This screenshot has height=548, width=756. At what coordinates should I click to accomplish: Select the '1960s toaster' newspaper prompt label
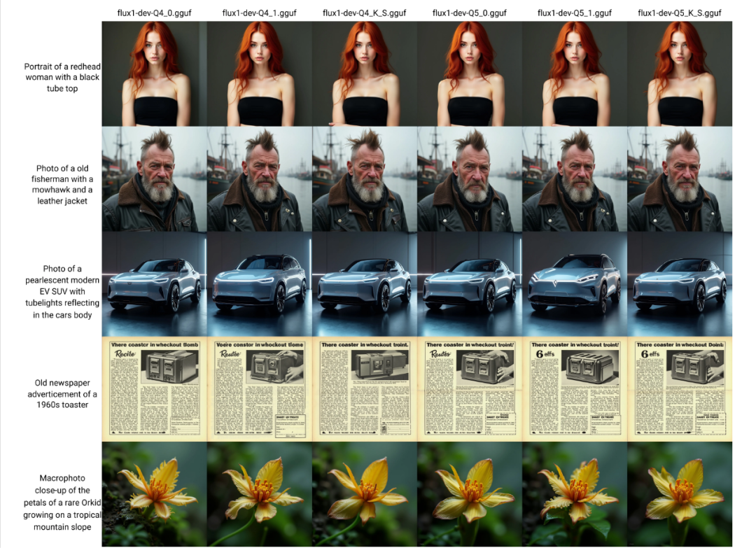[x=62, y=394]
